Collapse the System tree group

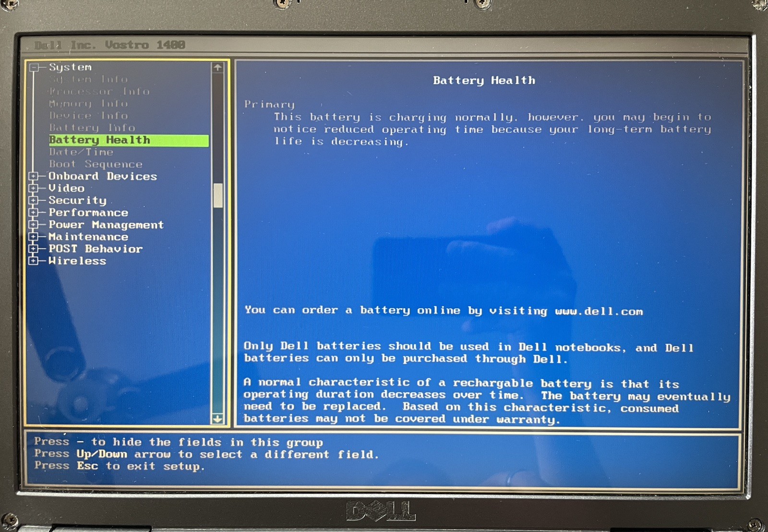pyautogui.click(x=34, y=68)
